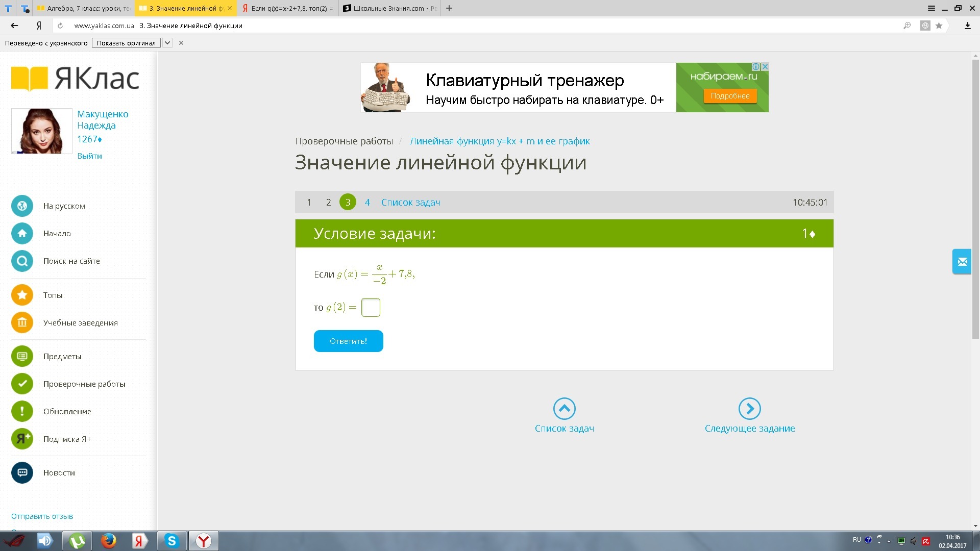980x551 pixels.
Task: Open the Топы star icon
Action: (22, 295)
